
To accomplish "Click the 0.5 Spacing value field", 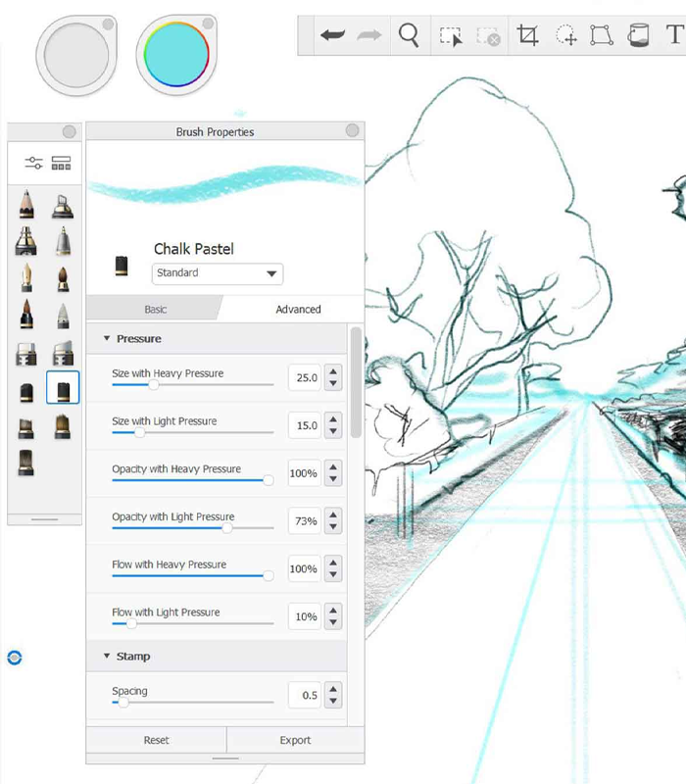I will click(x=305, y=695).
